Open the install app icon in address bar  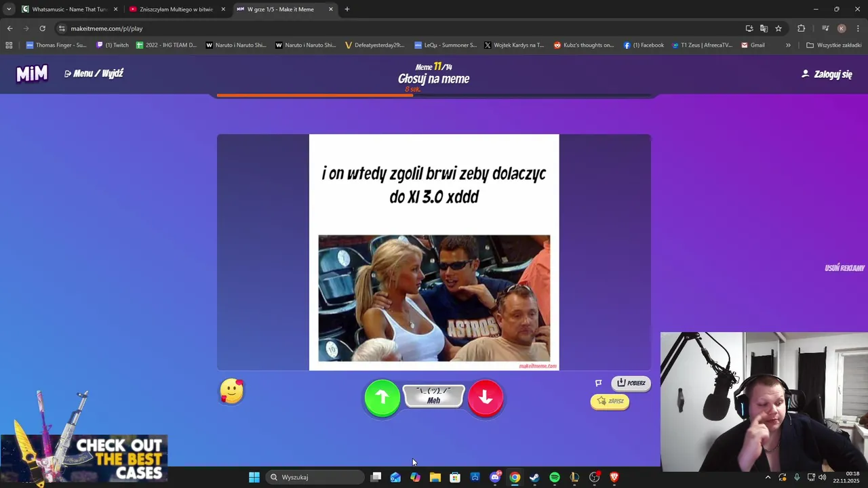point(749,28)
